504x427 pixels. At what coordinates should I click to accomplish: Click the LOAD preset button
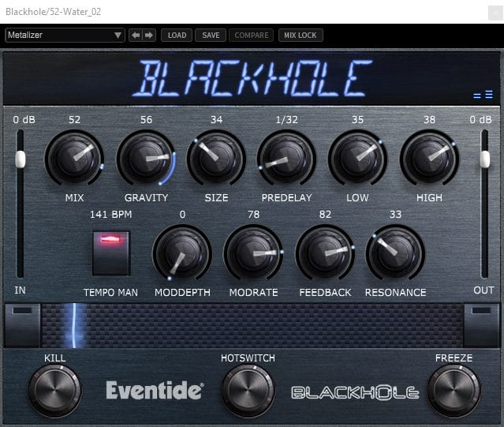coord(177,36)
